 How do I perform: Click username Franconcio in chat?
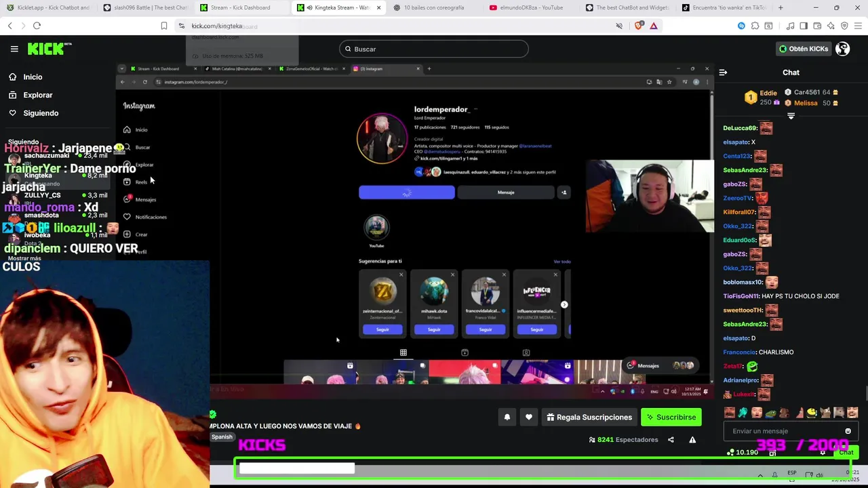pos(739,352)
